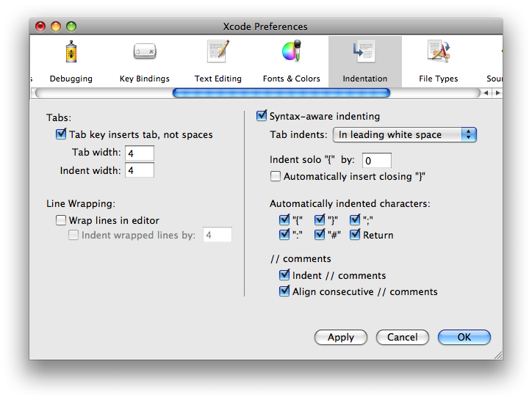Open the Key Bindings keyboard key icon
This screenshot has height=400, width=532.
pyautogui.click(x=145, y=51)
